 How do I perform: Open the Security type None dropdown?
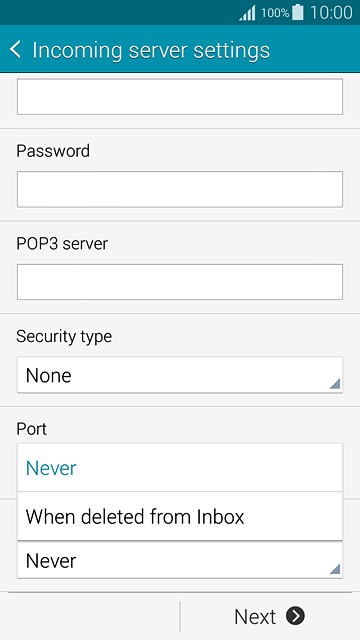click(x=180, y=375)
